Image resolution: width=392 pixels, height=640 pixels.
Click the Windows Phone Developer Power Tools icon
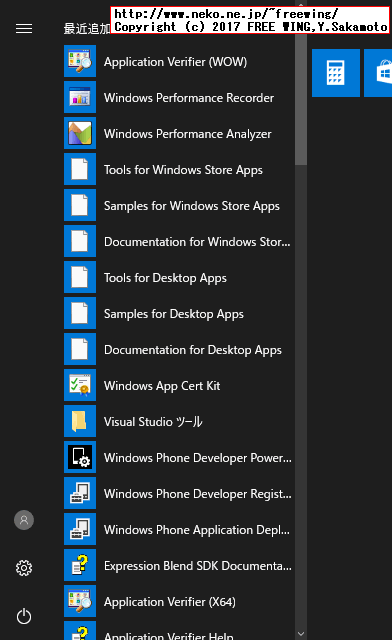[80, 457]
